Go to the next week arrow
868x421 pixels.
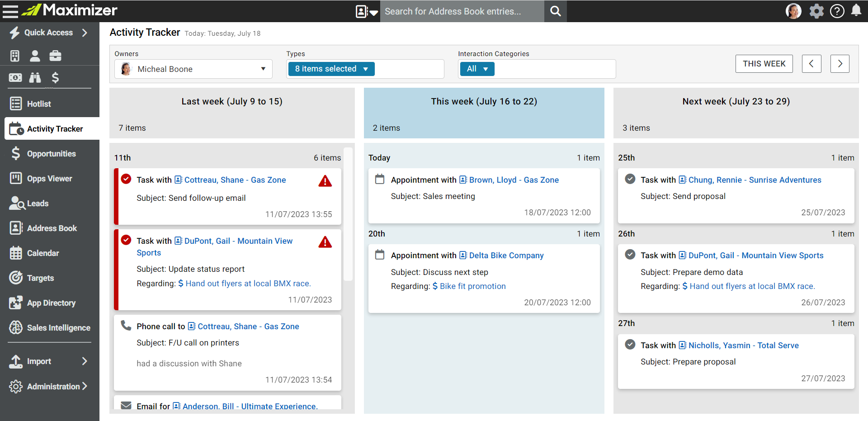[840, 64]
